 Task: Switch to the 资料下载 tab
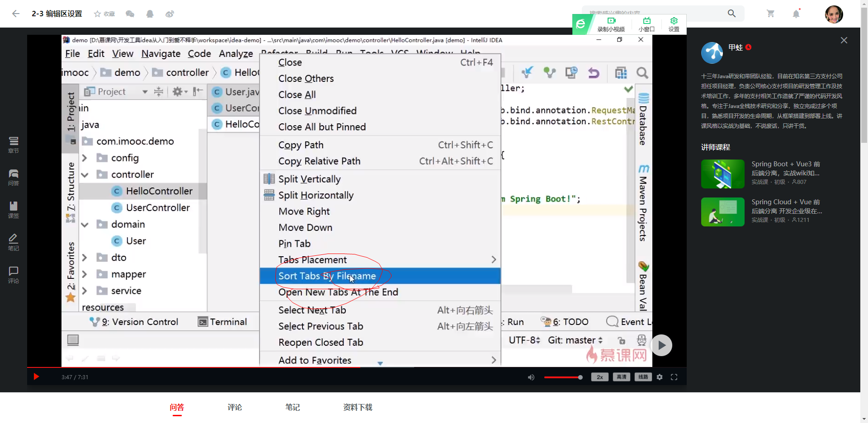(358, 407)
